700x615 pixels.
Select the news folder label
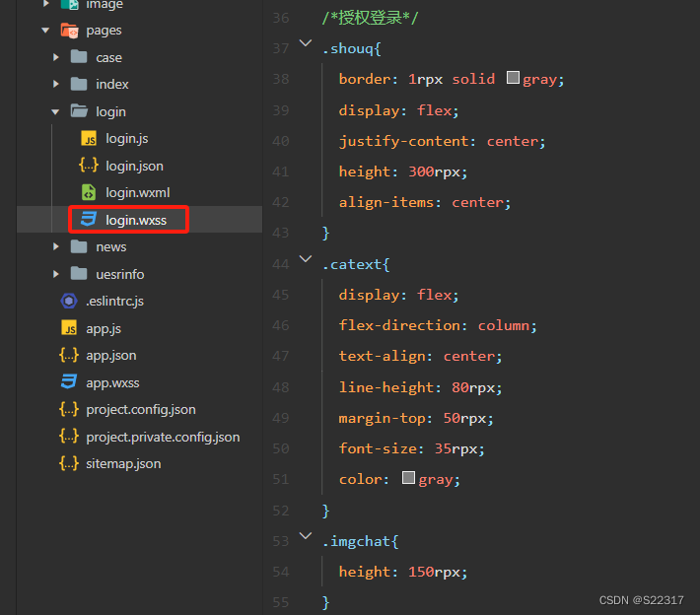click(x=111, y=246)
